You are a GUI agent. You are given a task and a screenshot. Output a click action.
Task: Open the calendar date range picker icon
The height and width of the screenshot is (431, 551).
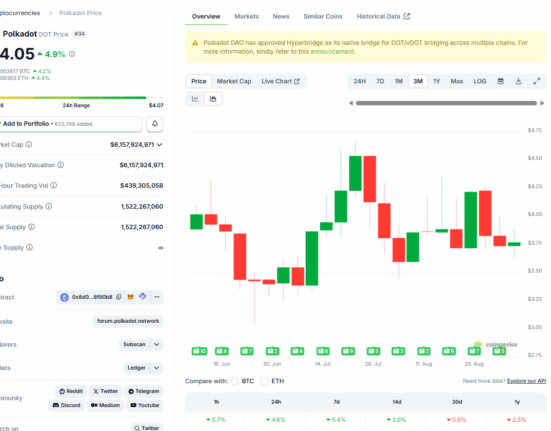click(501, 81)
